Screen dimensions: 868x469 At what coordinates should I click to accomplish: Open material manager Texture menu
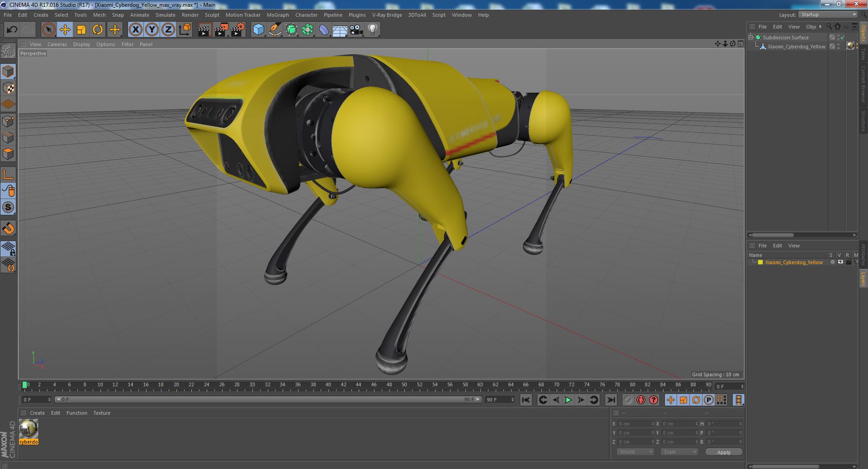click(102, 413)
